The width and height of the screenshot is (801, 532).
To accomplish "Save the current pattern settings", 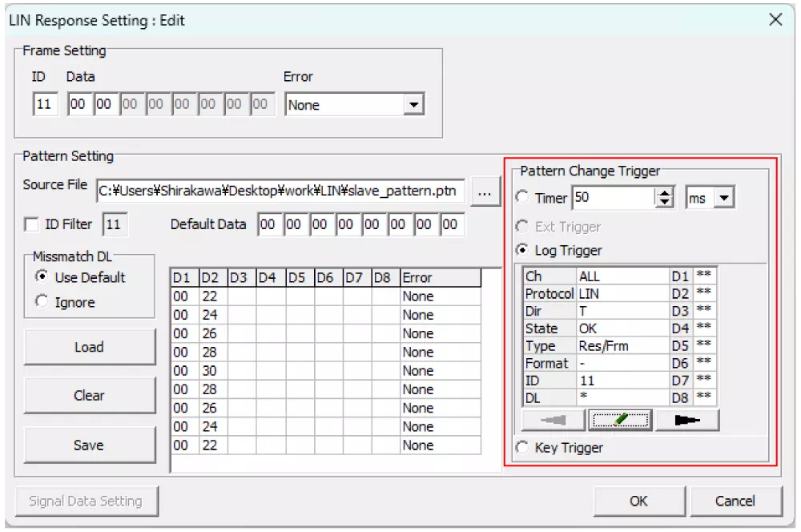I will [89, 445].
